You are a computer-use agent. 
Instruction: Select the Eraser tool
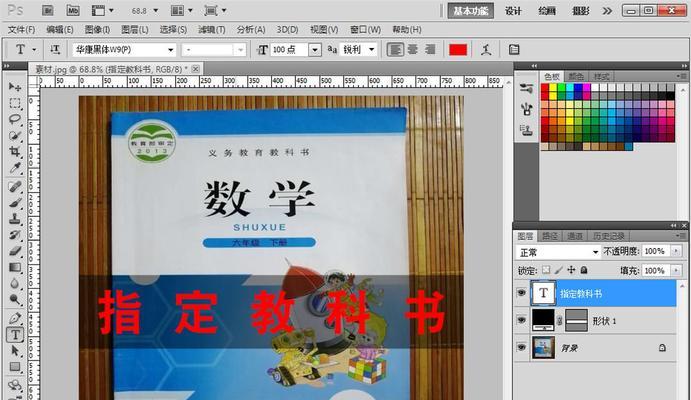click(x=15, y=251)
